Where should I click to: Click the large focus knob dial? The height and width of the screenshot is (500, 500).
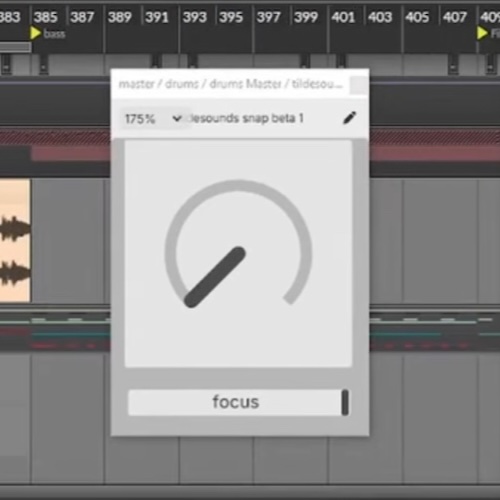click(x=238, y=253)
